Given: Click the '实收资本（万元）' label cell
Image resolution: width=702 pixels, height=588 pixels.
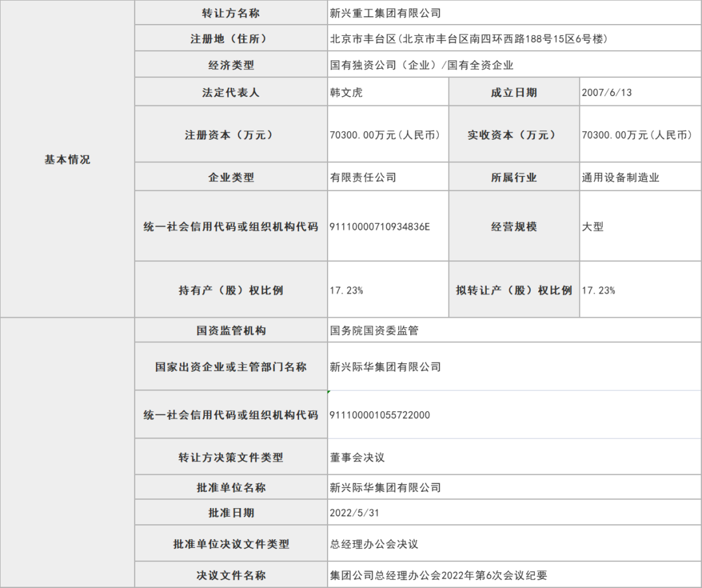Looking at the screenshot, I should (514, 134).
